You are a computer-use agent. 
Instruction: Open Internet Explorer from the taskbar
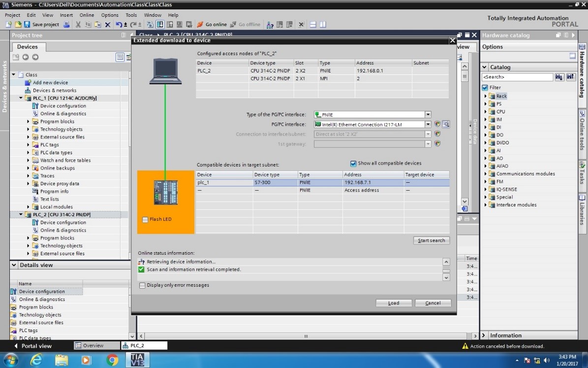click(x=36, y=360)
